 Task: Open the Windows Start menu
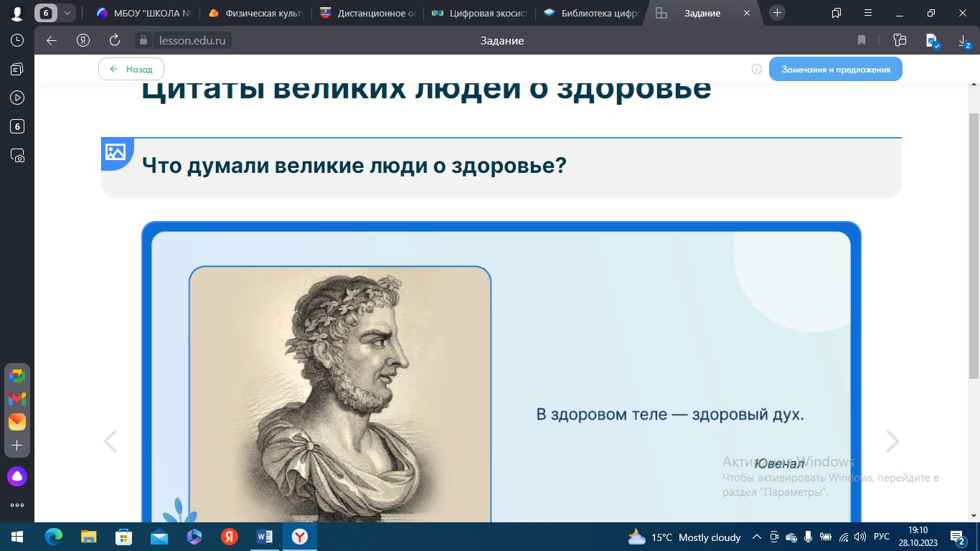[x=17, y=537]
